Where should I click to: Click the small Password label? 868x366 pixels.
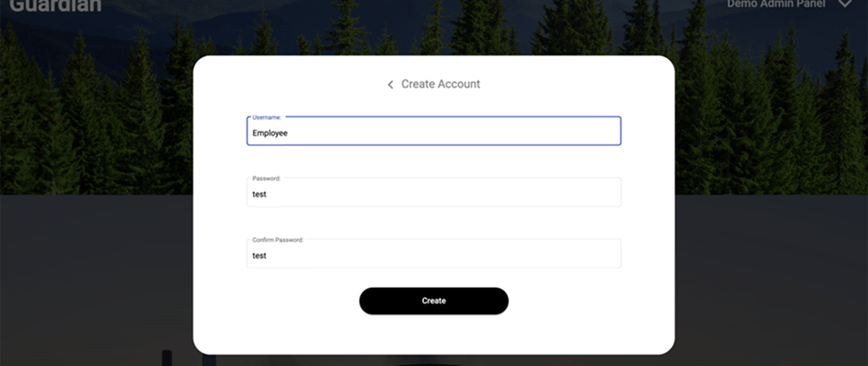click(266, 178)
